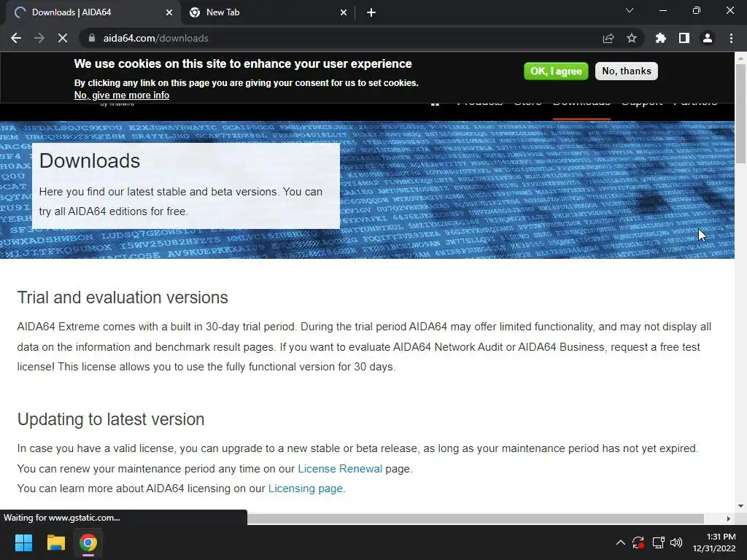Open 'No, give me more info' link

122,96
